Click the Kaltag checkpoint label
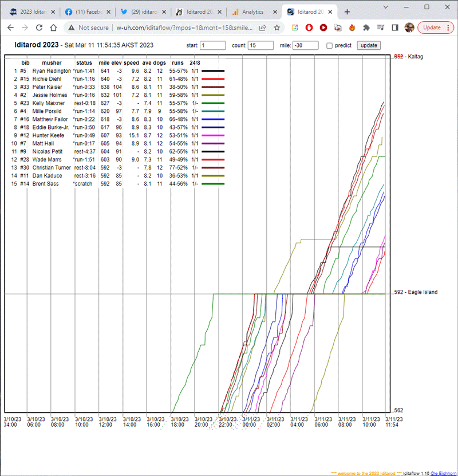This screenshot has width=458, height=476. tap(408, 57)
